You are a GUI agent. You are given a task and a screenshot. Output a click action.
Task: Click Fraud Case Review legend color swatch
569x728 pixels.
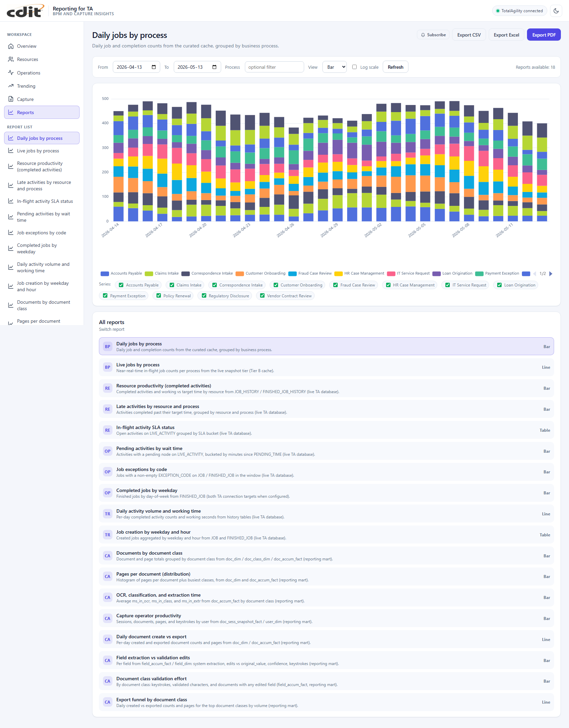click(x=292, y=274)
